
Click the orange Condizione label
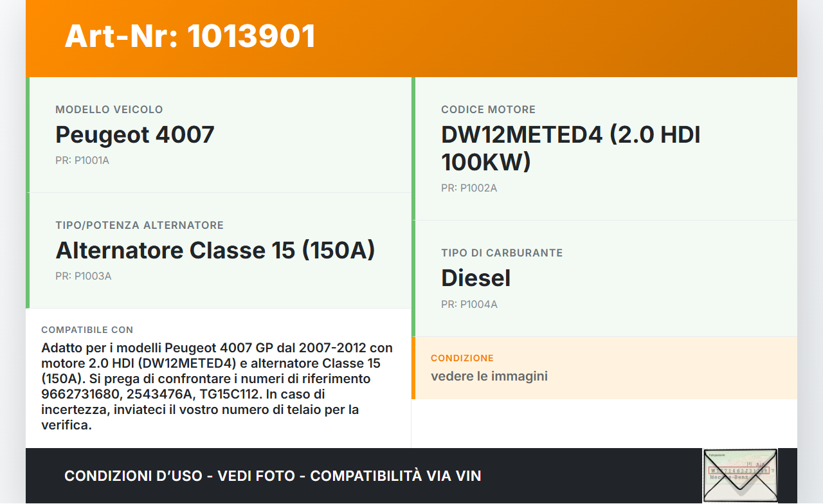coord(462,358)
